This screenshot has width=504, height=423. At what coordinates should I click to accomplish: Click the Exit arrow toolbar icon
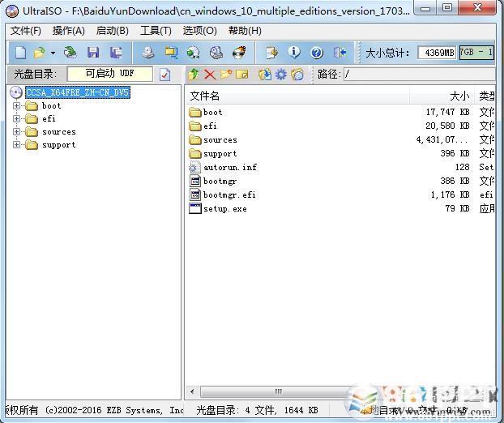pyautogui.click(x=340, y=53)
